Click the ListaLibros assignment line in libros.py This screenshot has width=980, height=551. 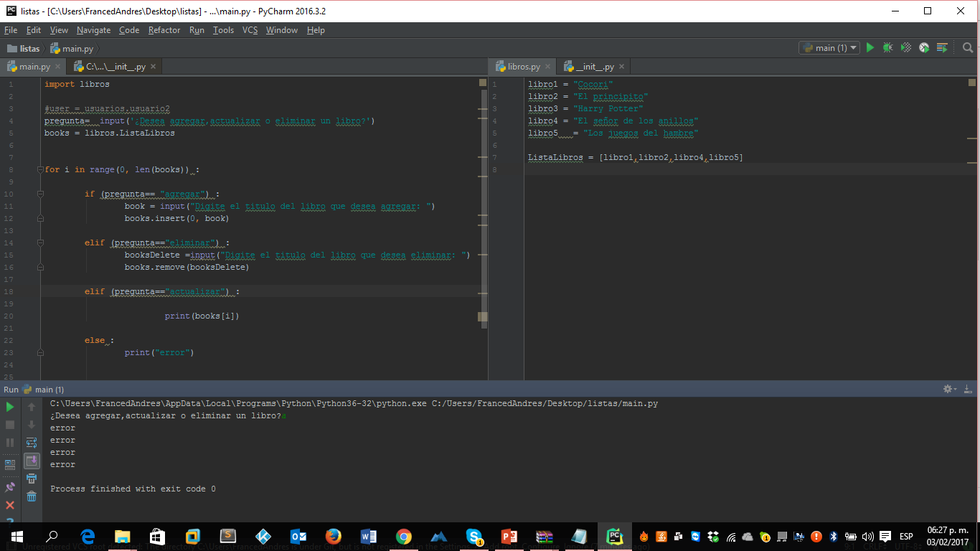[636, 157]
